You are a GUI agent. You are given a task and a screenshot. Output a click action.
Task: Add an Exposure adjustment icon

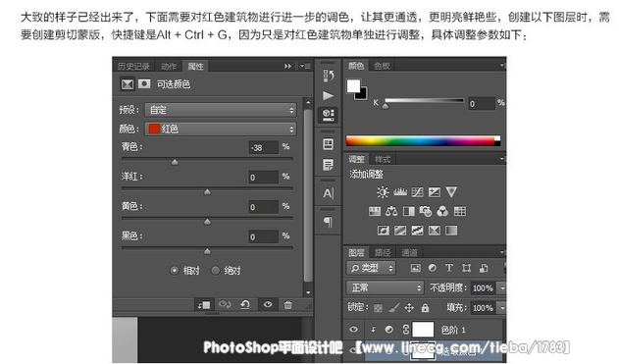[x=435, y=192]
